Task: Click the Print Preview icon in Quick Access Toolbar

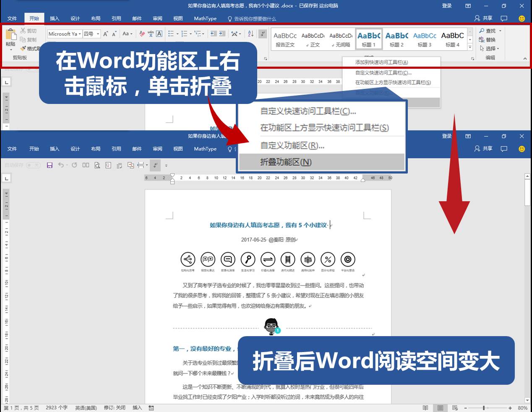Action: point(97,165)
